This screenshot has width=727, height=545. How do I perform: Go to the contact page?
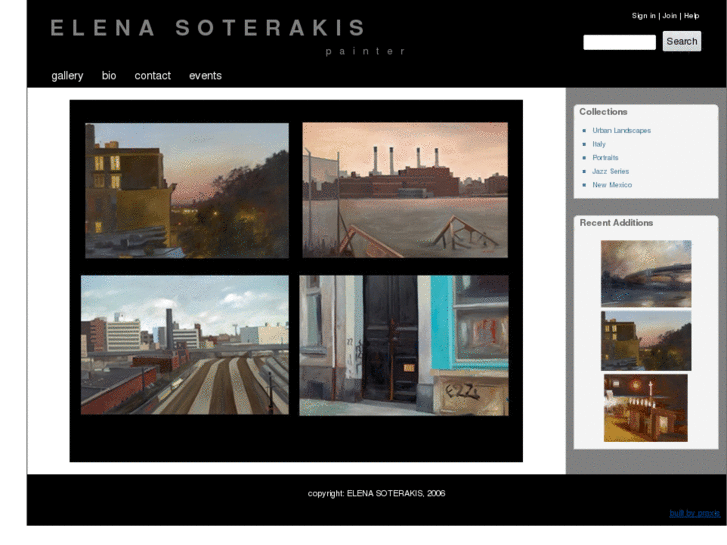tap(153, 76)
